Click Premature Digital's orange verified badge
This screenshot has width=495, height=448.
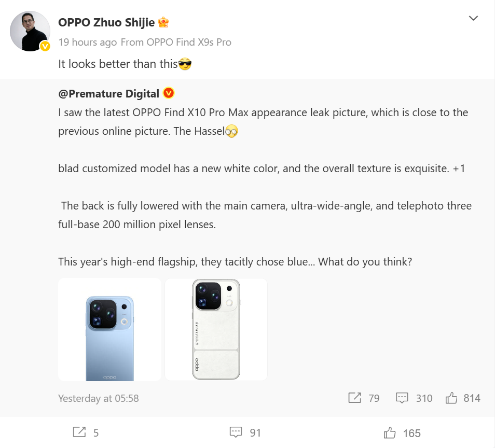pos(169,93)
